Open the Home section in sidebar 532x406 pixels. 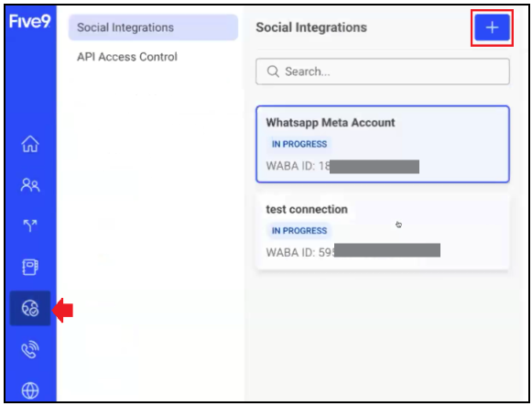coord(30,144)
